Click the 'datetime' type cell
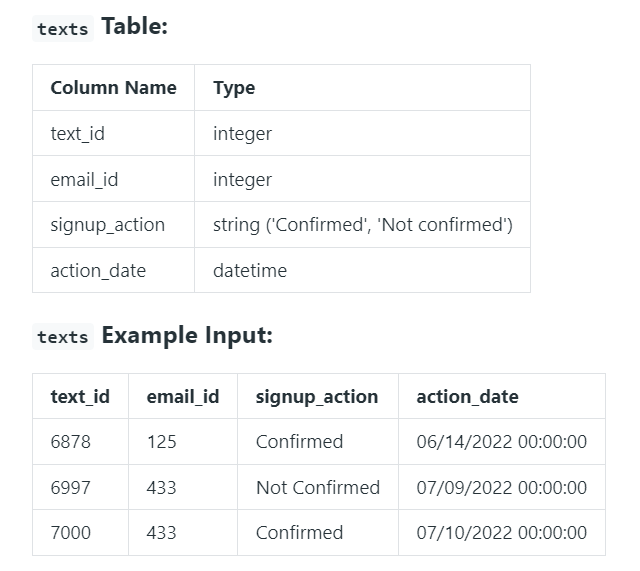Viewport: 640px width, 571px height. click(x=362, y=270)
